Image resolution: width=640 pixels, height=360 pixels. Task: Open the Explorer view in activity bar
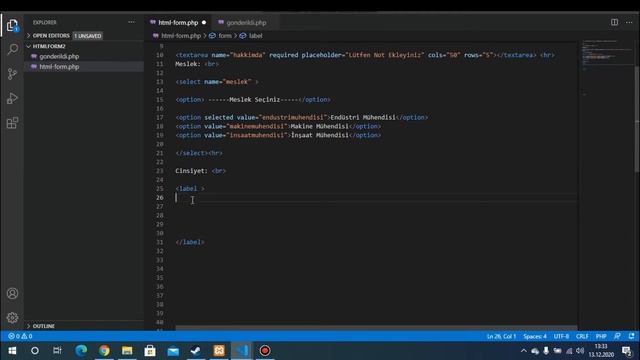click(x=12, y=25)
